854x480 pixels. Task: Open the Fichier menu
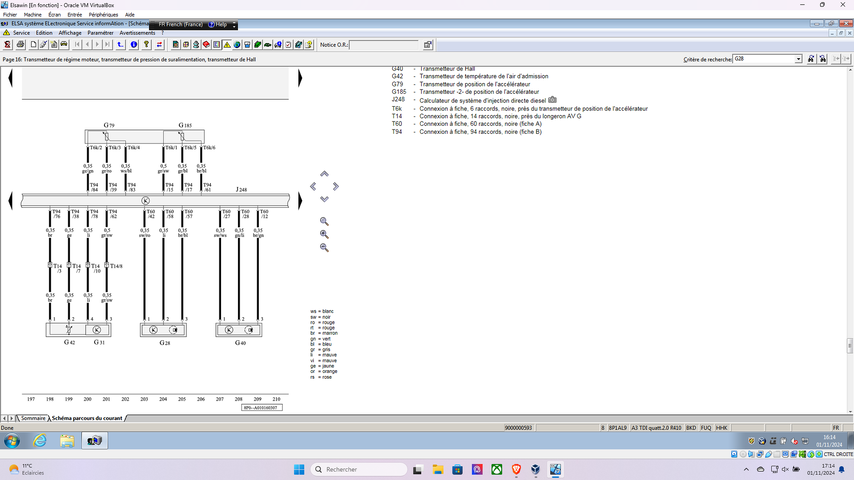pos(10,15)
